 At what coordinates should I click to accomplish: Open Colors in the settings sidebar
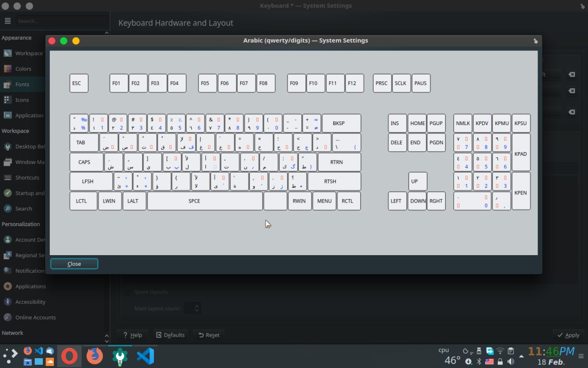[x=23, y=69]
